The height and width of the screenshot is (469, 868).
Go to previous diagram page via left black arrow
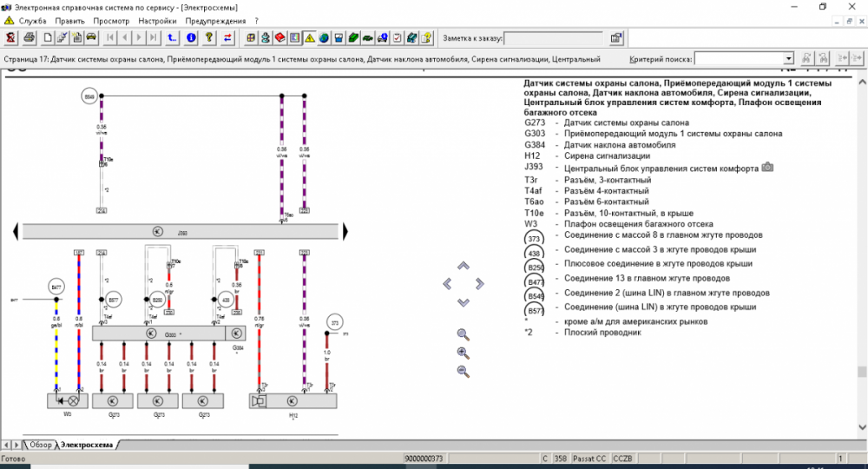tap(16, 231)
